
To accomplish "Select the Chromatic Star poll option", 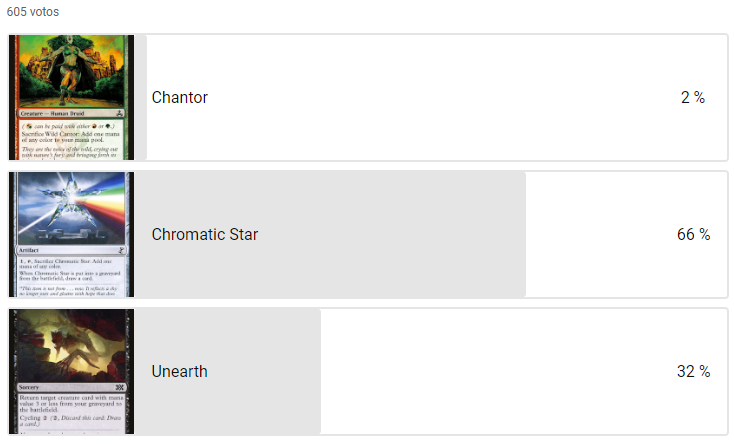I will (368, 234).
